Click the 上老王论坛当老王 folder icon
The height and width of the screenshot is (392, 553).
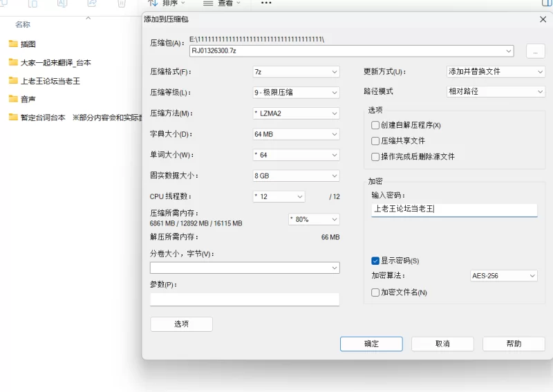(x=13, y=81)
